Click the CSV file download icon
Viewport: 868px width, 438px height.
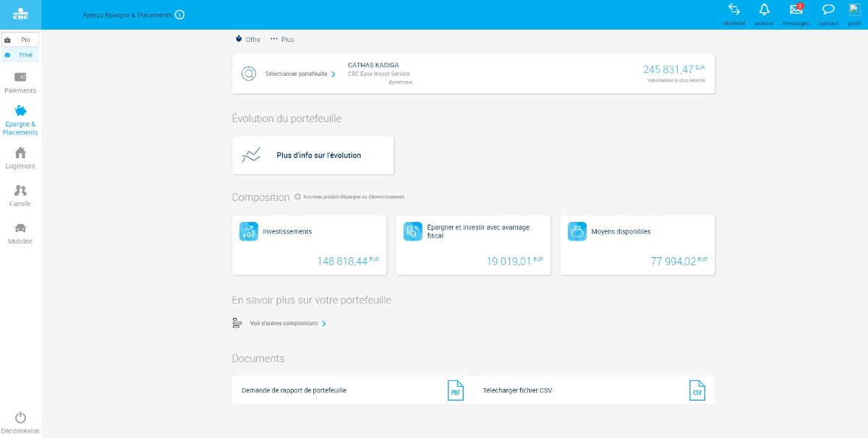point(697,390)
